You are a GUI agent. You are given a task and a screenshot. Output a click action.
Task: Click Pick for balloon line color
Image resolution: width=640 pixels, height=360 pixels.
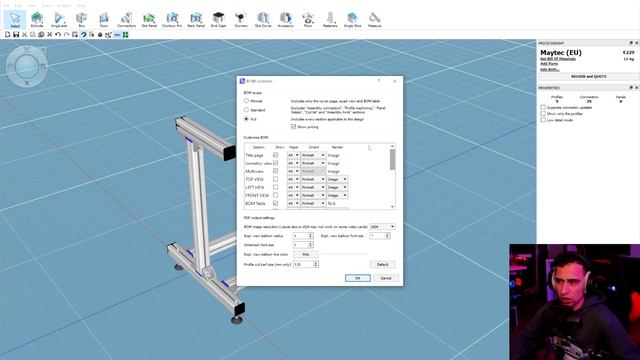pos(305,254)
